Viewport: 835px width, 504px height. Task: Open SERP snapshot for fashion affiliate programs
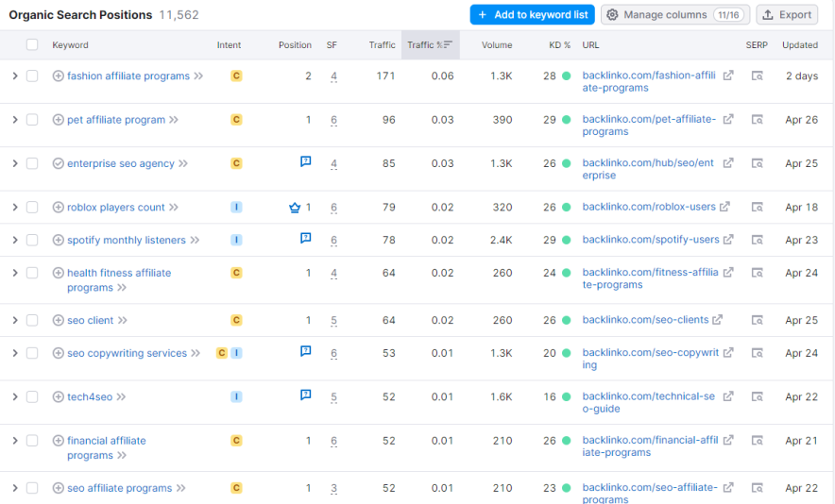757,76
